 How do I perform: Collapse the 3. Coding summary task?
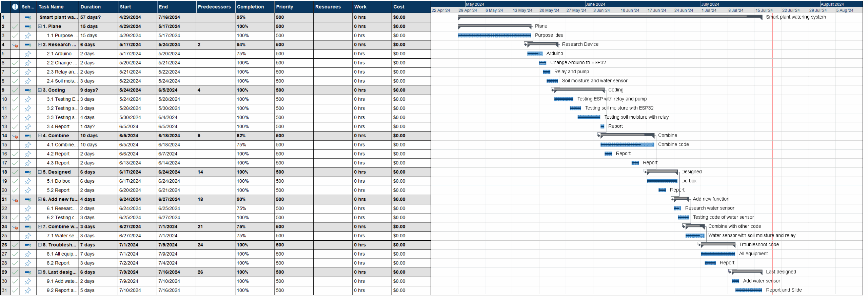40,91
